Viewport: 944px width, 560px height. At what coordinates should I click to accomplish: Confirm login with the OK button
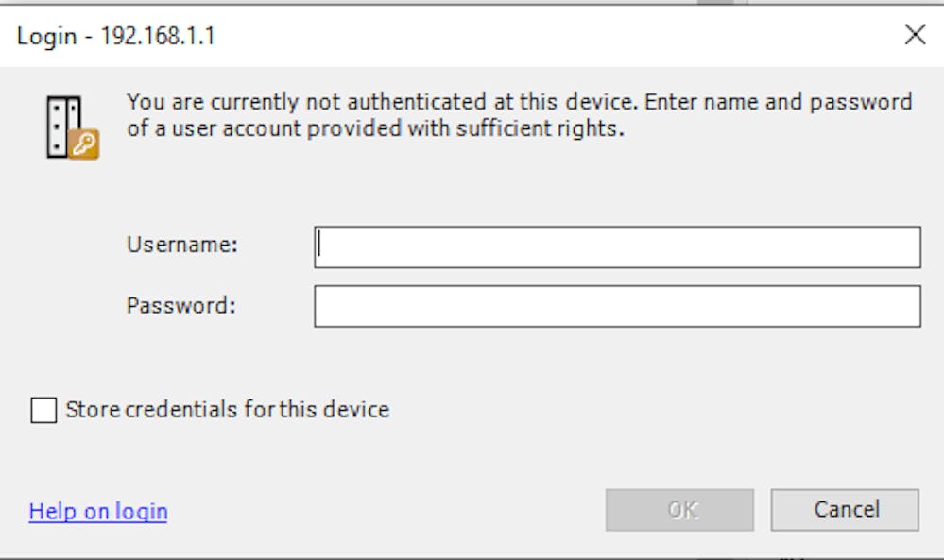[679, 510]
